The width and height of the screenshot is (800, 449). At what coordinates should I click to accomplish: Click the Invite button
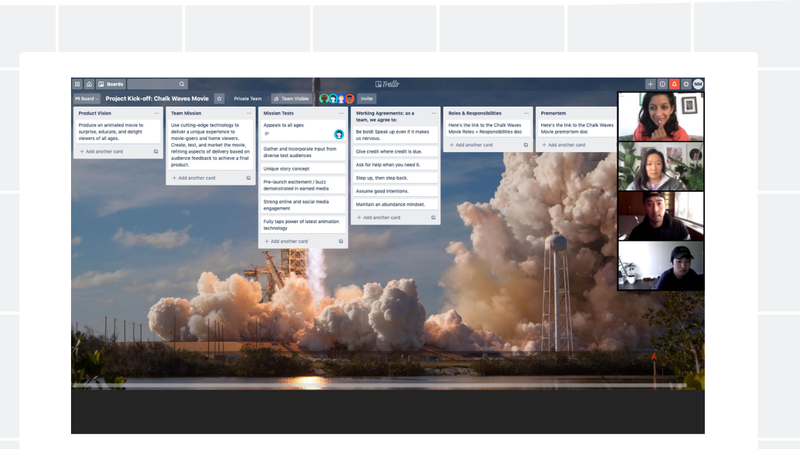pyautogui.click(x=367, y=99)
